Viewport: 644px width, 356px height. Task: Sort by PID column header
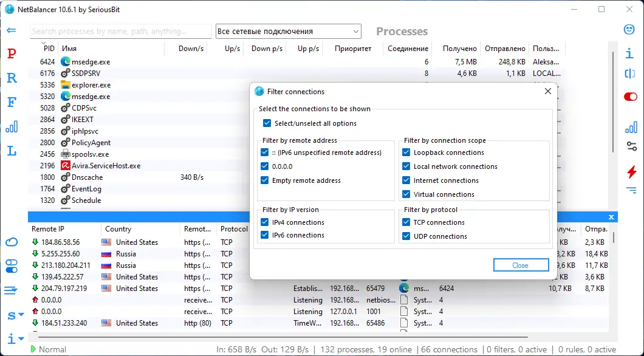(x=49, y=49)
